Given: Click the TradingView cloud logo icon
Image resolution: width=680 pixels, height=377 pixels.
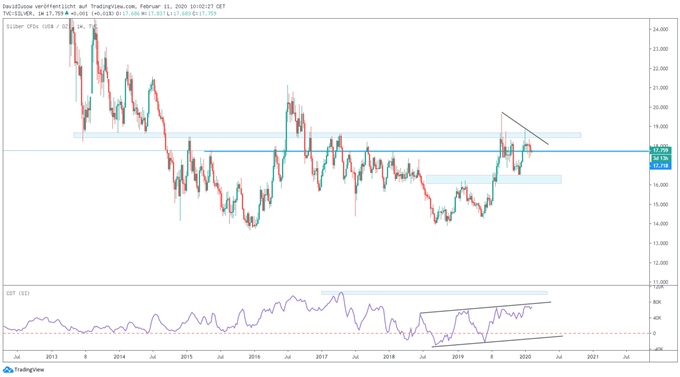Looking at the screenshot, I should tap(8, 370).
